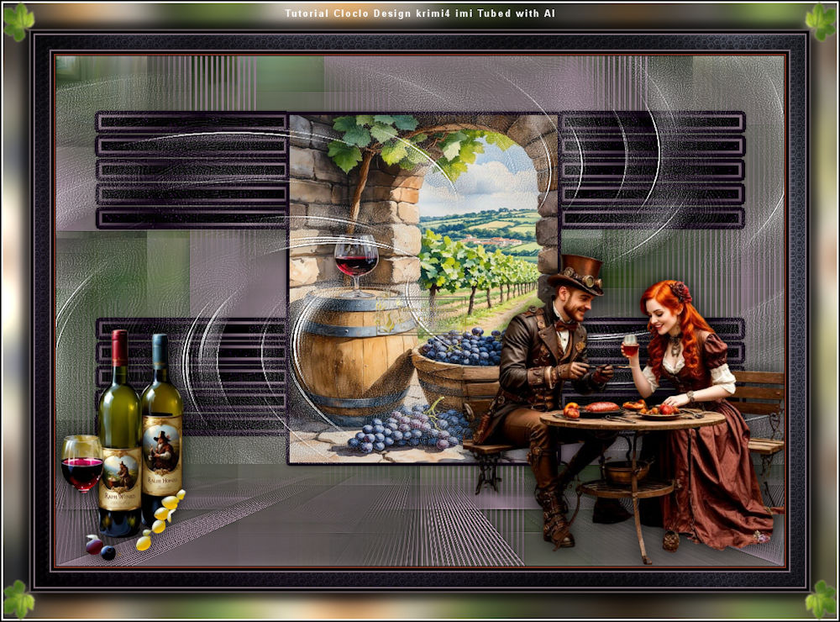Image resolution: width=840 pixels, height=622 pixels.
Task: Click the bottom-left green leaf corner ornament
Action: (x=18, y=599)
